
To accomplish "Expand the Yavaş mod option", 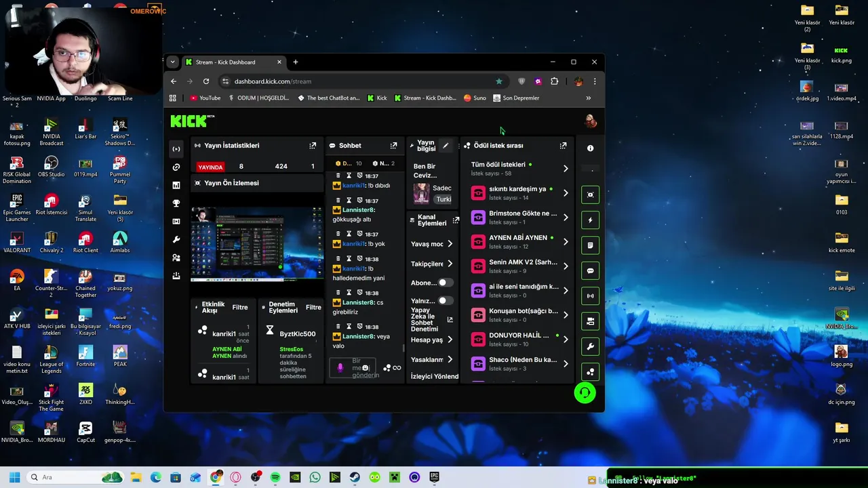I will point(450,244).
